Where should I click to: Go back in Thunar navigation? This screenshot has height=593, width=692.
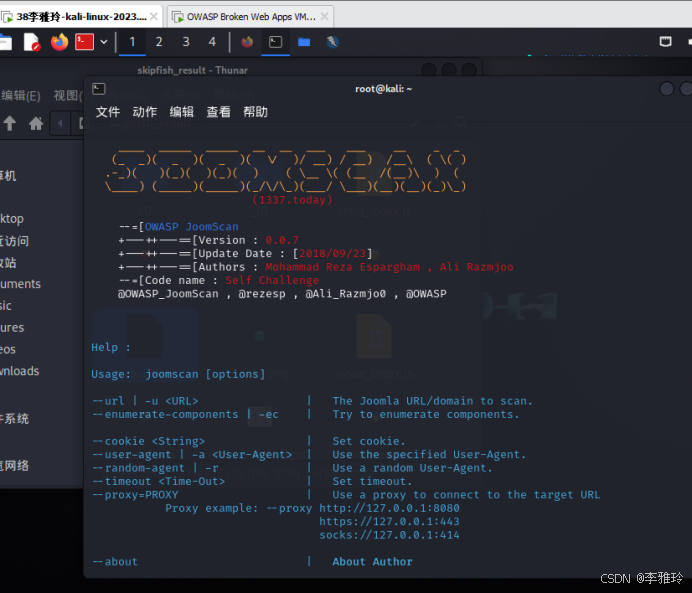tap(60, 123)
